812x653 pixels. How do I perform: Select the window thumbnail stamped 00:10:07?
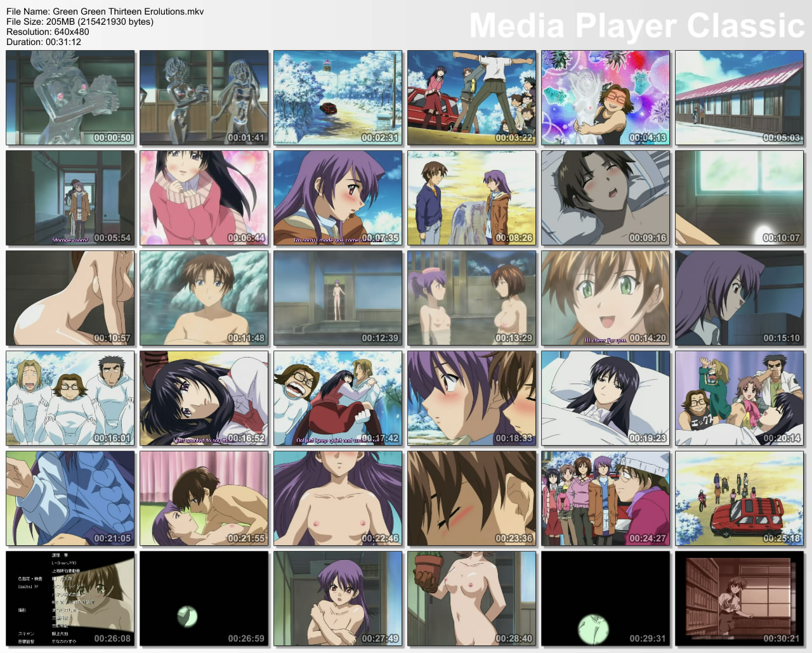point(740,198)
